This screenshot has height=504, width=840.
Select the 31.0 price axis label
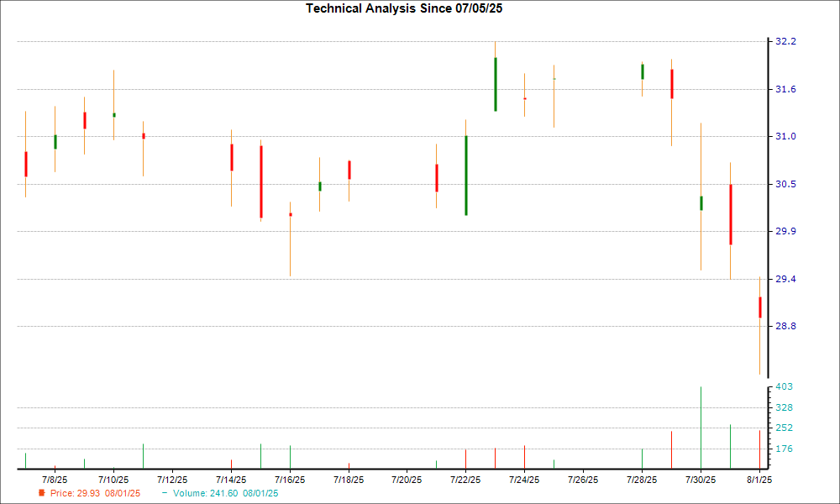click(786, 137)
